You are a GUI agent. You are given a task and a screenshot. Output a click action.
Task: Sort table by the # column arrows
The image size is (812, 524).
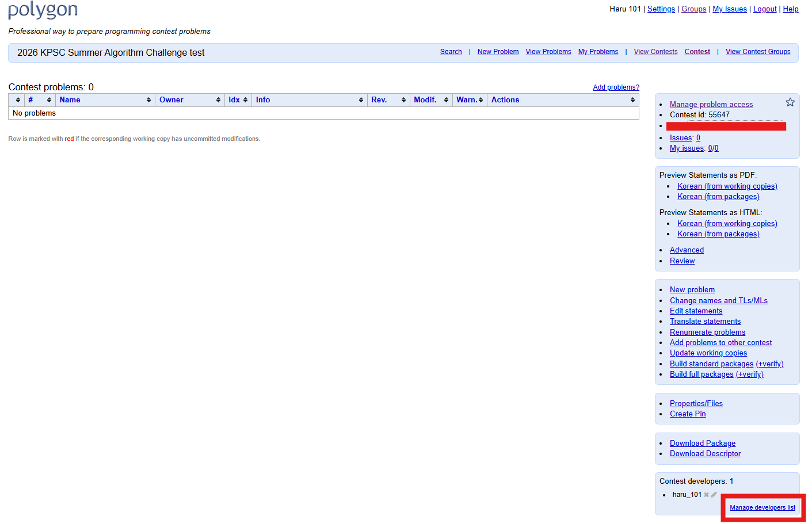coord(49,100)
